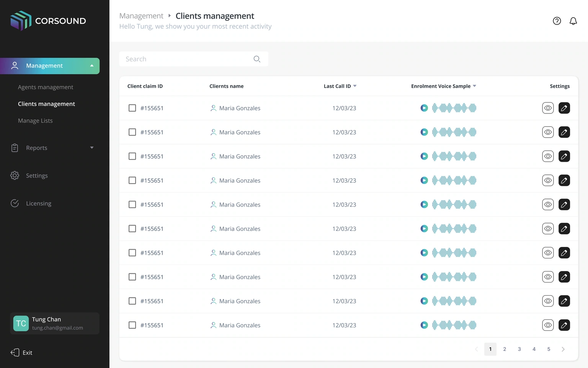Click the eye view icon in sixth row
The image size is (588, 368).
point(548,229)
